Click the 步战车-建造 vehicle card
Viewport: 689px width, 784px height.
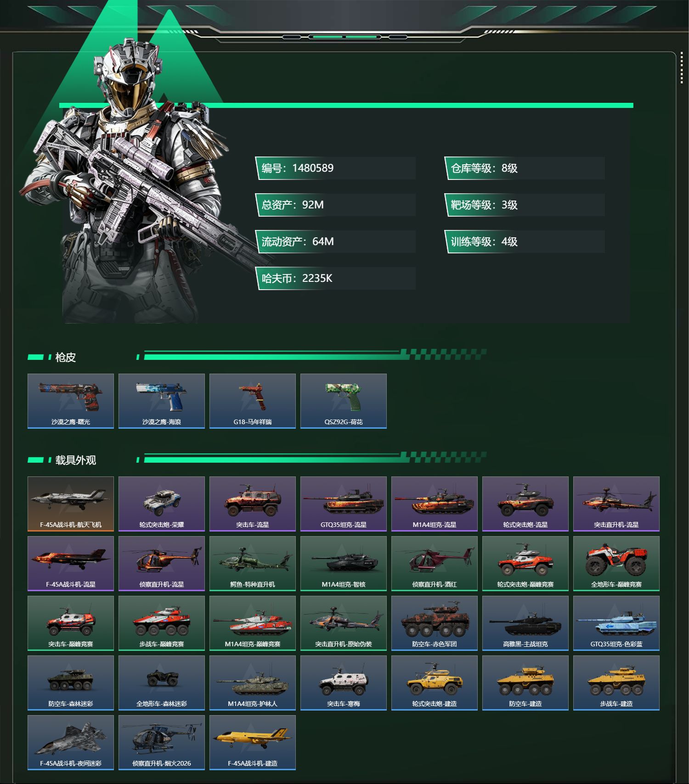click(616, 683)
